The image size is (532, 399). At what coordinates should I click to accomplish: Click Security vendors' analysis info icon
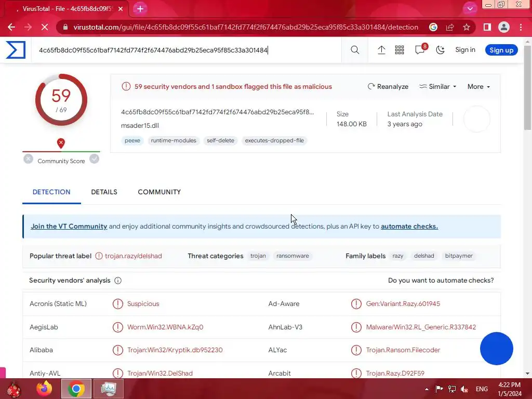pos(118,281)
